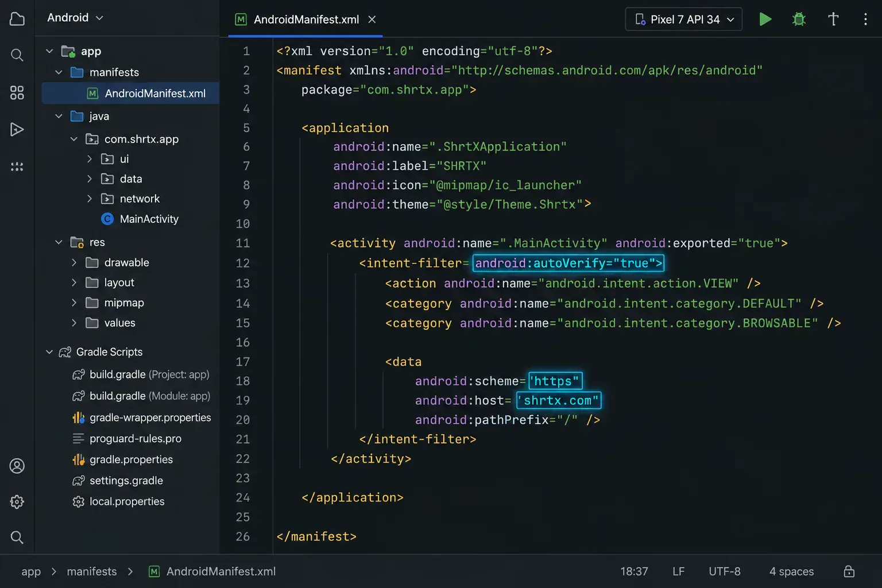Start debugging with the bug icon

[x=799, y=19]
